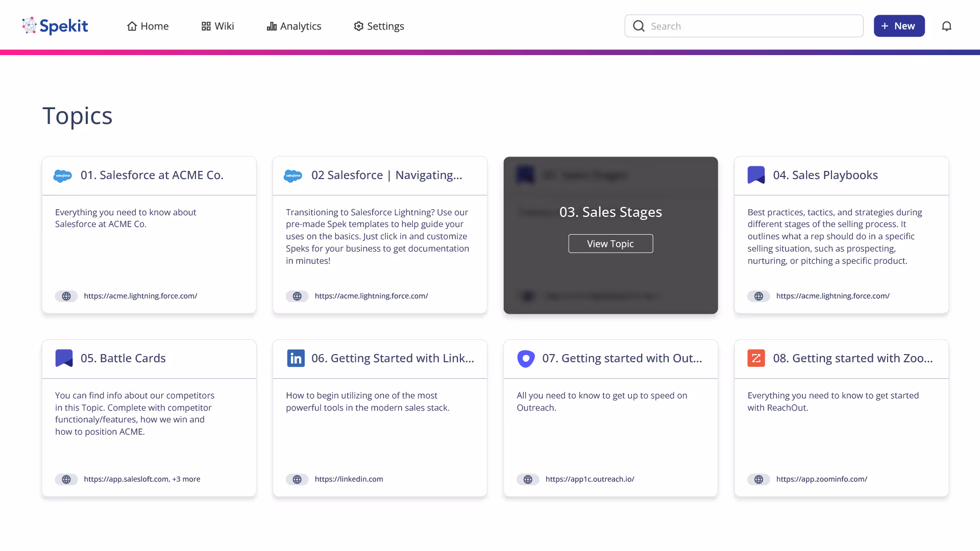The height and width of the screenshot is (551, 980).
Task: Open 08. Getting started with Zoo... title
Action: (853, 358)
